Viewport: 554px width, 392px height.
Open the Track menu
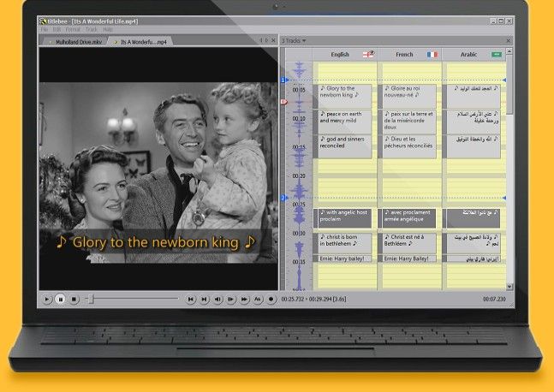[x=91, y=29]
